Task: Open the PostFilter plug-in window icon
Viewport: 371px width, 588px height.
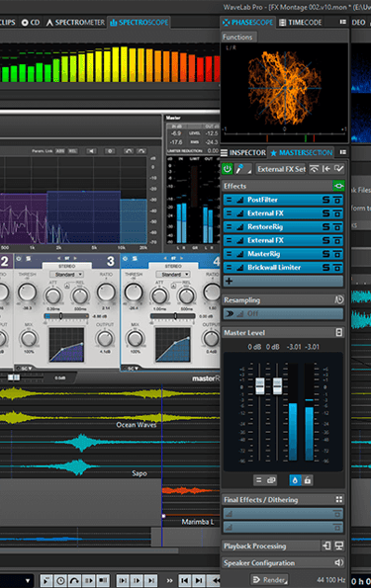Action: point(337,200)
